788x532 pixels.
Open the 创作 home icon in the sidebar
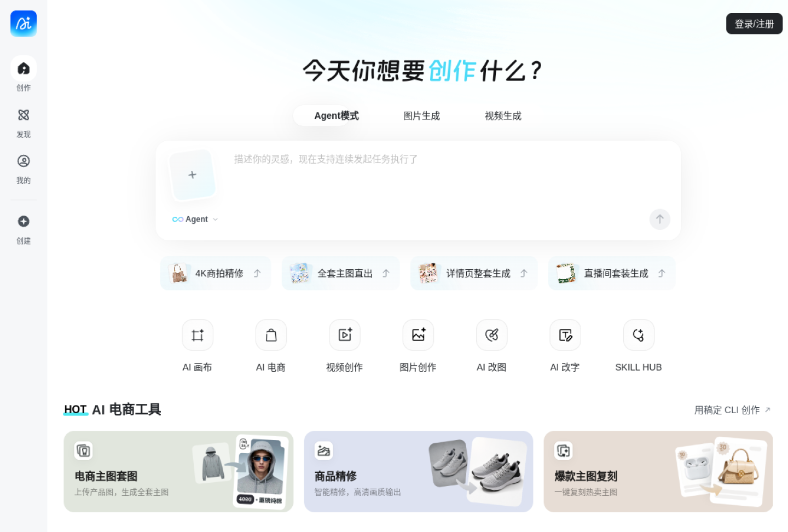(24, 68)
